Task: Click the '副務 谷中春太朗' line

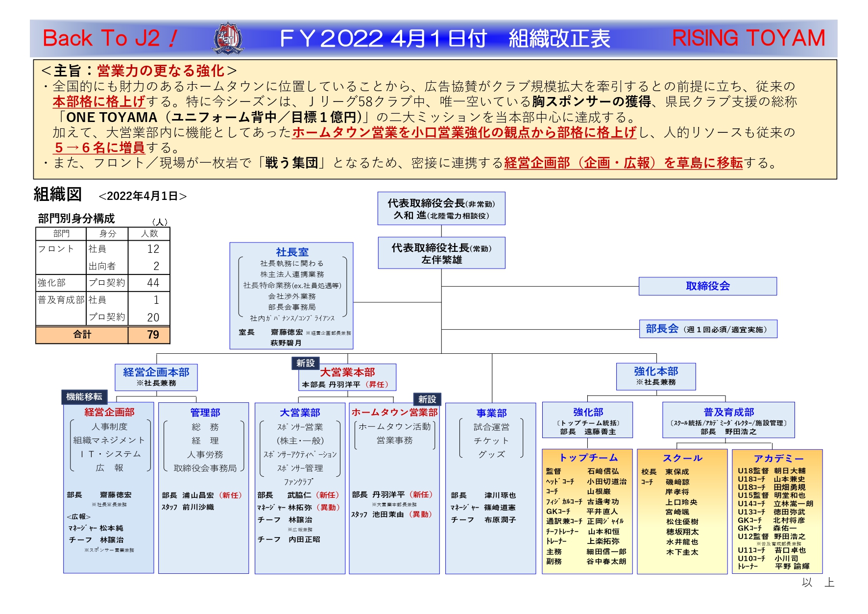Action: [x=586, y=562]
